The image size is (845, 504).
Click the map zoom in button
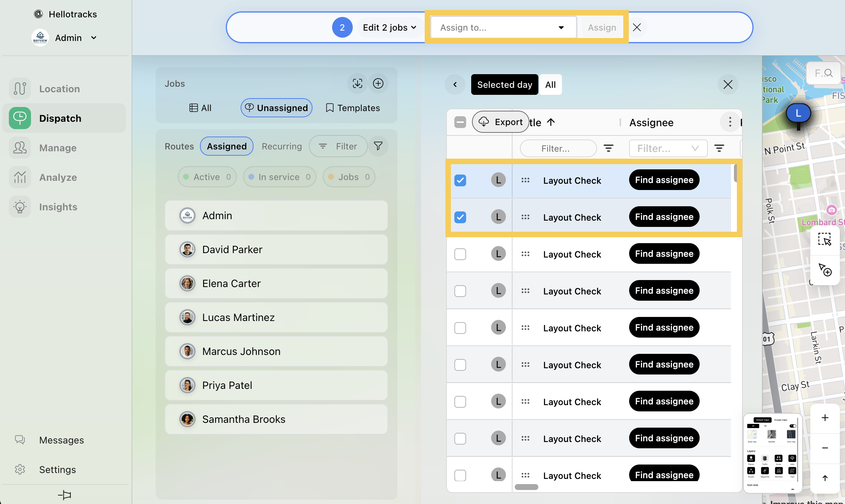(x=825, y=418)
